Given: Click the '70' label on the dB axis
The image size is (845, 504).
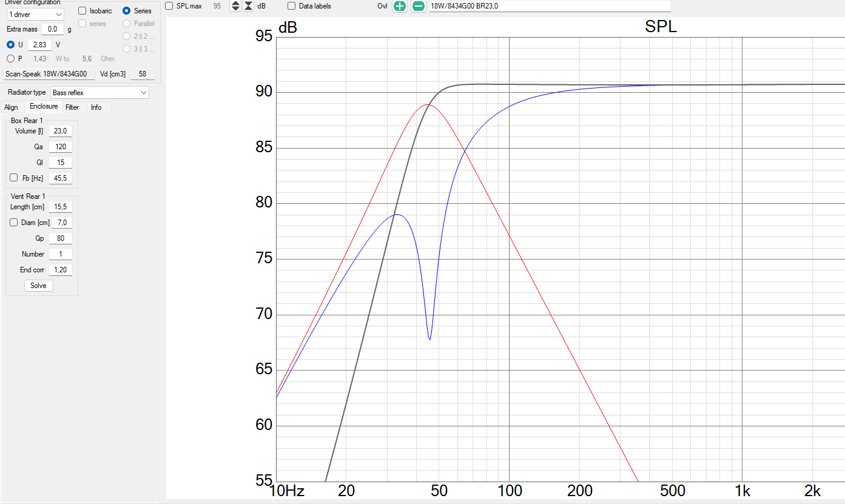Looking at the screenshot, I should [x=264, y=314].
